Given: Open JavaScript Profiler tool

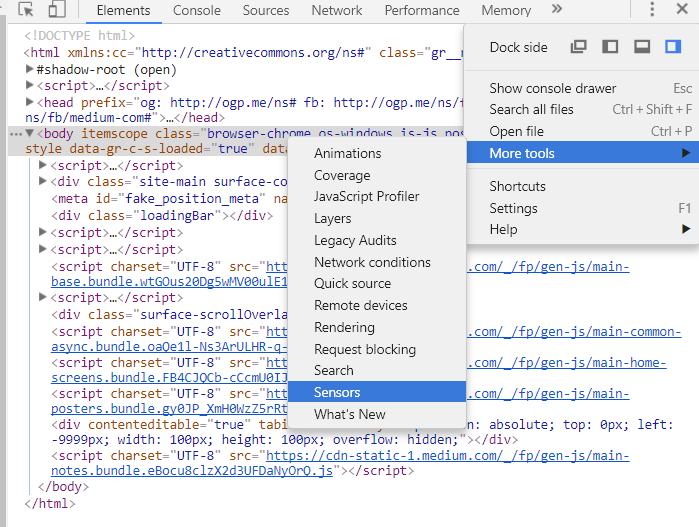Looking at the screenshot, I should pyautogui.click(x=377, y=196).
